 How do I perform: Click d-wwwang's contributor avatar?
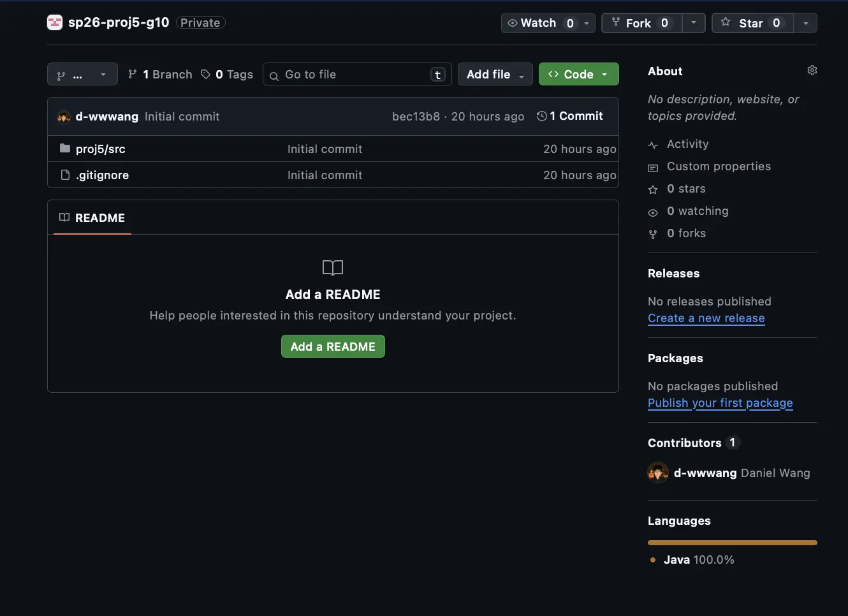tap(657, 473)
